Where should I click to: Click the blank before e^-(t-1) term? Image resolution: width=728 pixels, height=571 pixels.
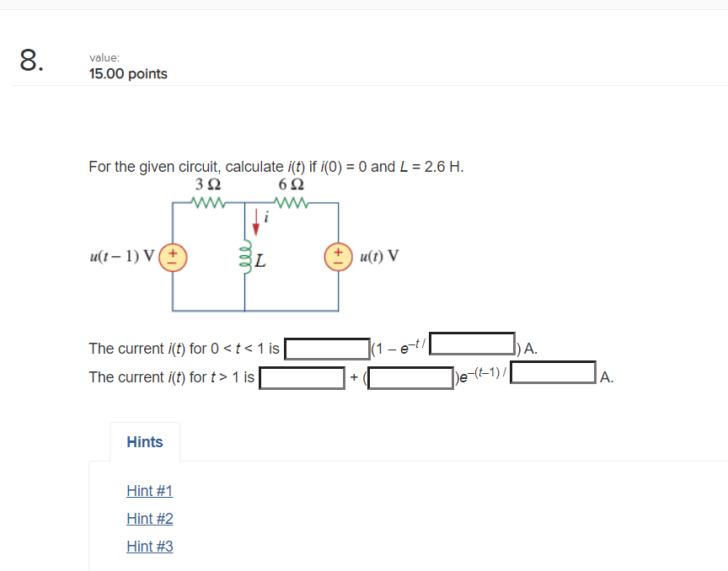point(410,377)
